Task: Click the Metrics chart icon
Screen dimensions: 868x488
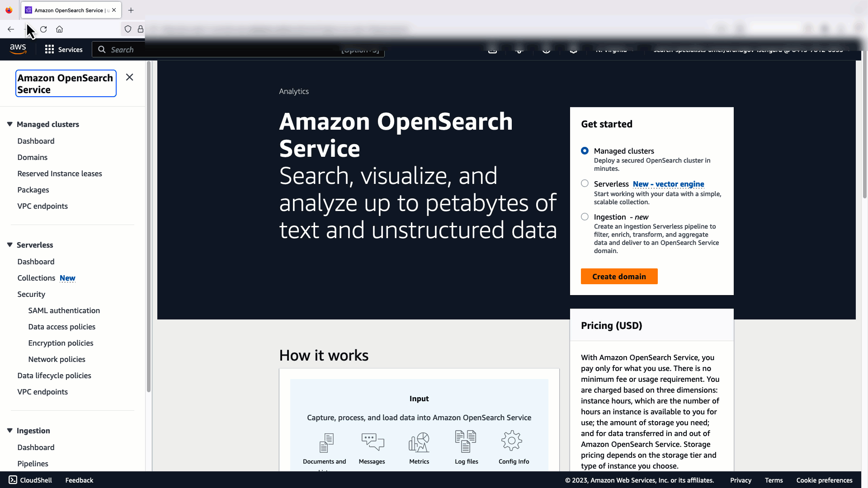Action: [419, 442]
